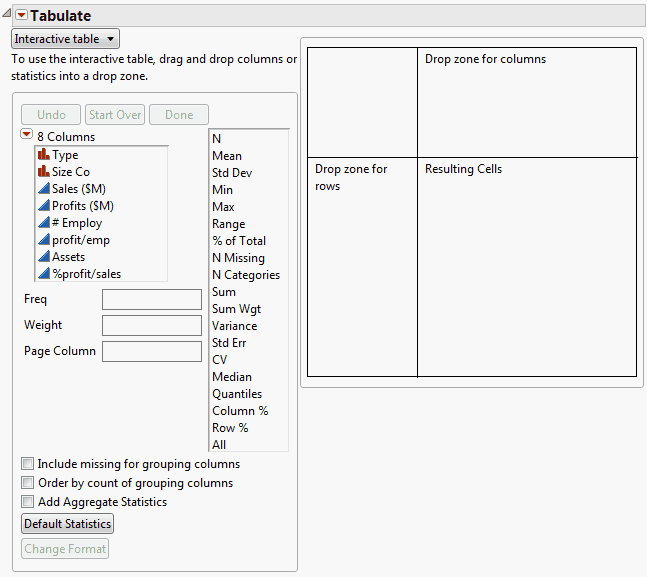Image resolution: width=647 pixels, height=577 pixels.
Task: Click the Default Statistics button
Action: point(68,524)
